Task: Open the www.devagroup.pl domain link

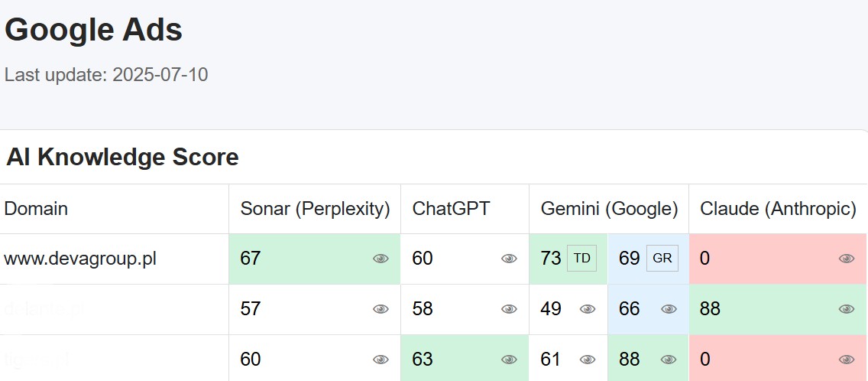Action: click(80, 259)
